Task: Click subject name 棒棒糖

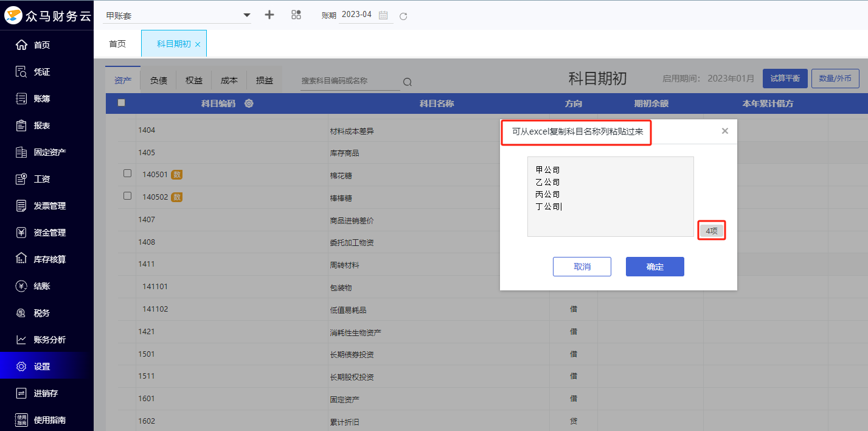Action: (x=341, y=198)
